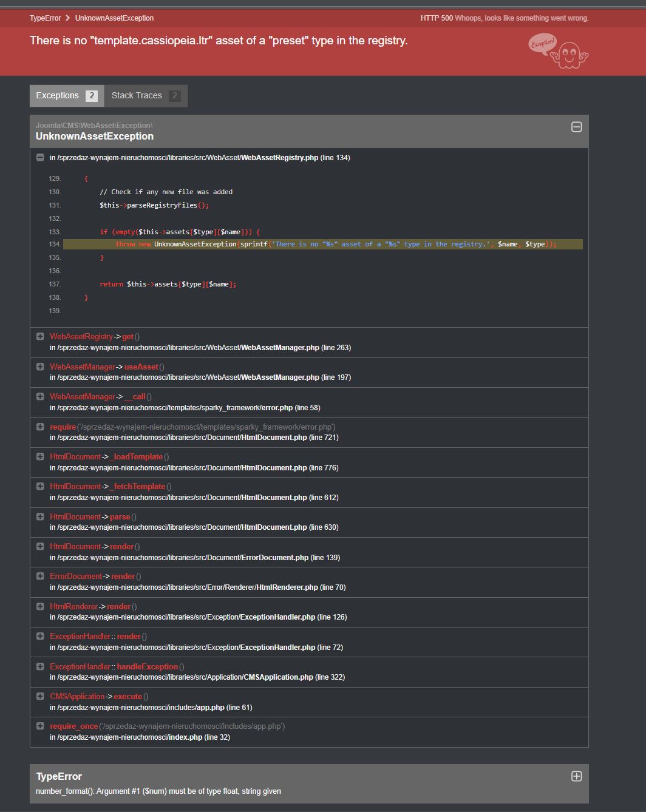Click the index.php (line 32) file path

point(140,737)
